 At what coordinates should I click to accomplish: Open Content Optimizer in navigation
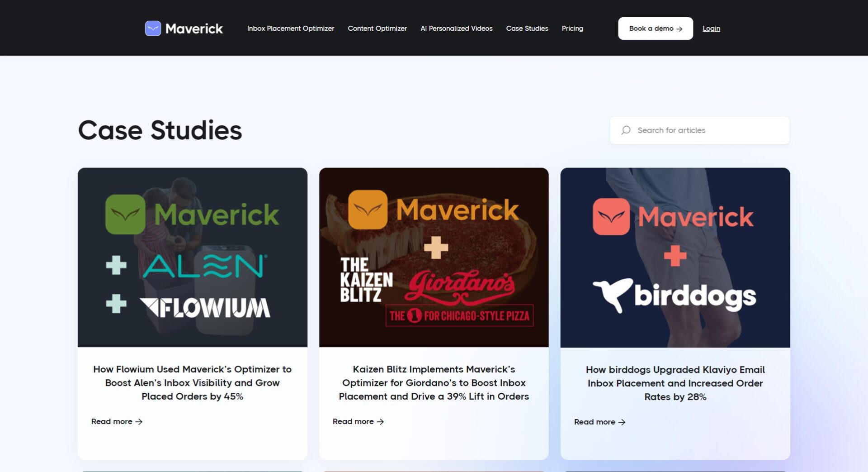[377, 29]
